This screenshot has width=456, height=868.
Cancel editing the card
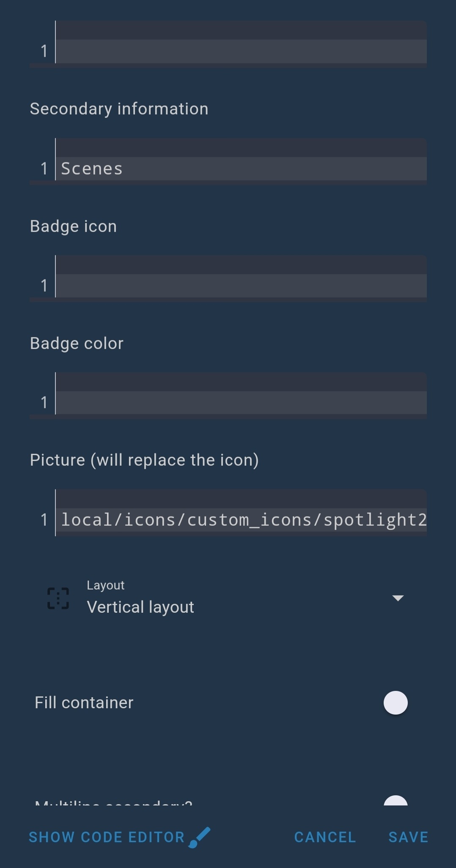pyautogui.click(x=324, y=837)
